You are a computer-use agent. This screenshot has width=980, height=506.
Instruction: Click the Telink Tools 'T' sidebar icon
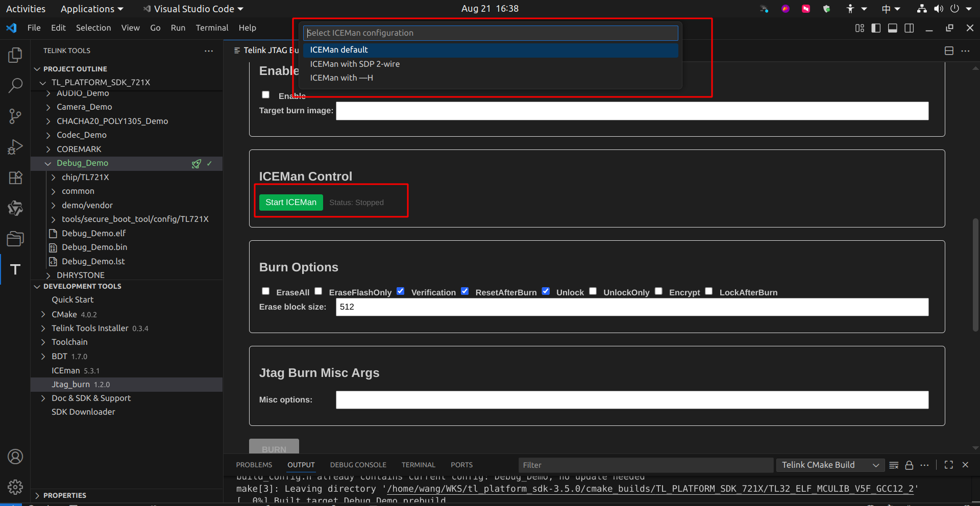[15, 269]
